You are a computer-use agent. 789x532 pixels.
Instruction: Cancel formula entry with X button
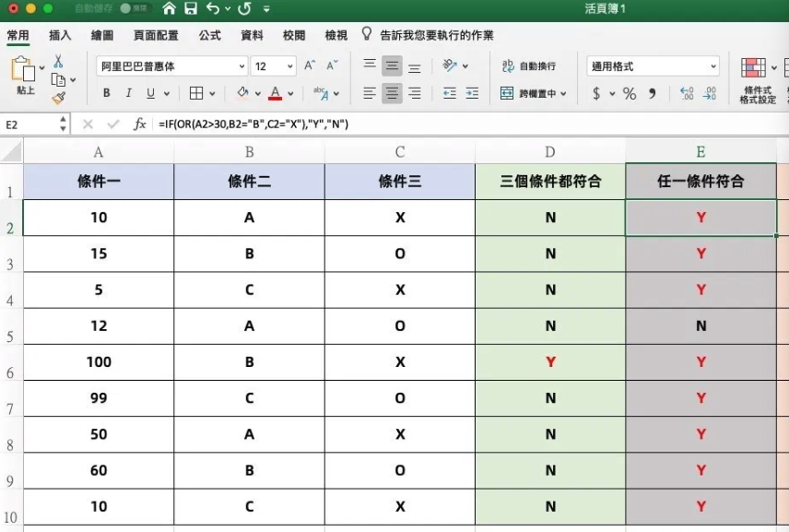pyautogui.click(x=88, y=124)
